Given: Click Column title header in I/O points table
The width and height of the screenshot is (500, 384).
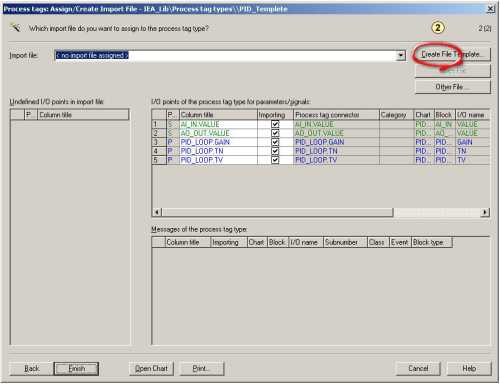Looking at the screenshot, I should click(218, 115).
